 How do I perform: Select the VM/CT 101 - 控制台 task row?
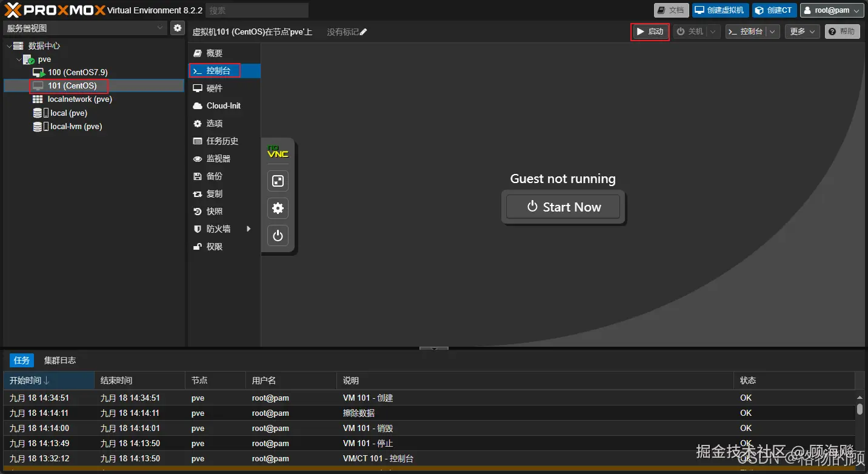(429, 458)
